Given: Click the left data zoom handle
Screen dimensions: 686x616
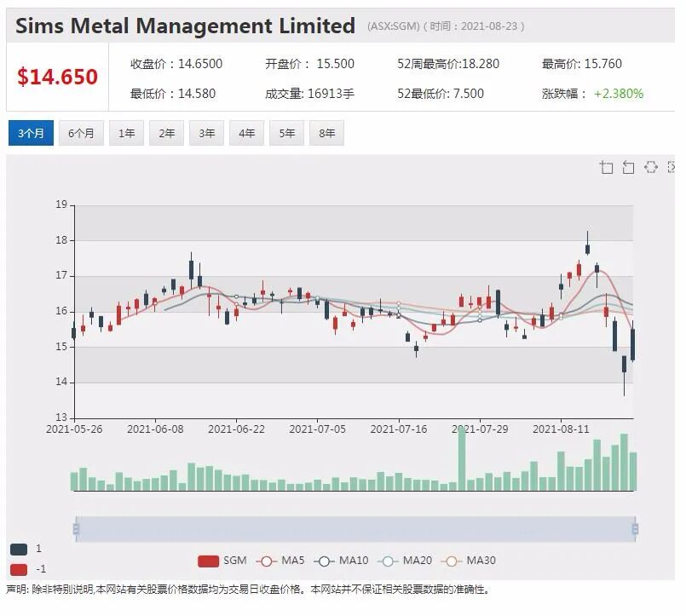Looking at the screenshot, I should [x=76, y=529].
